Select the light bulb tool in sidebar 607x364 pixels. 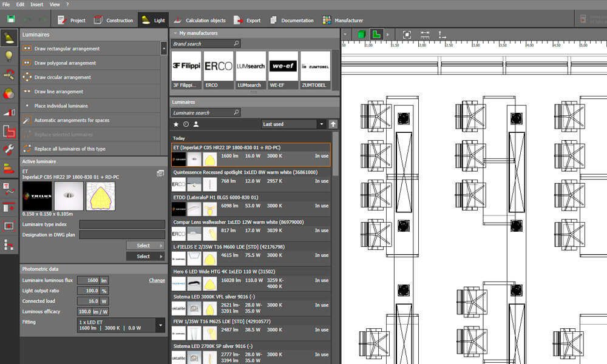(x=9, y=56)
